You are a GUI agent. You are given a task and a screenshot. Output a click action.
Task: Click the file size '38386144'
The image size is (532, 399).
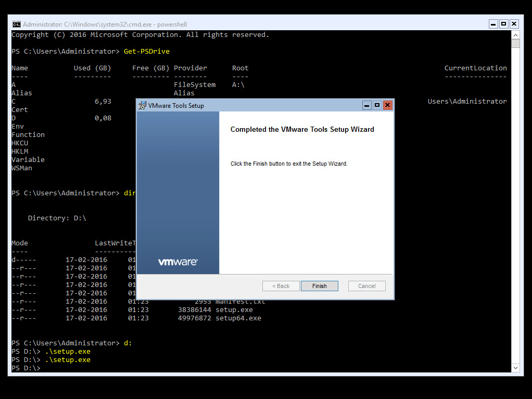(194, 310)
